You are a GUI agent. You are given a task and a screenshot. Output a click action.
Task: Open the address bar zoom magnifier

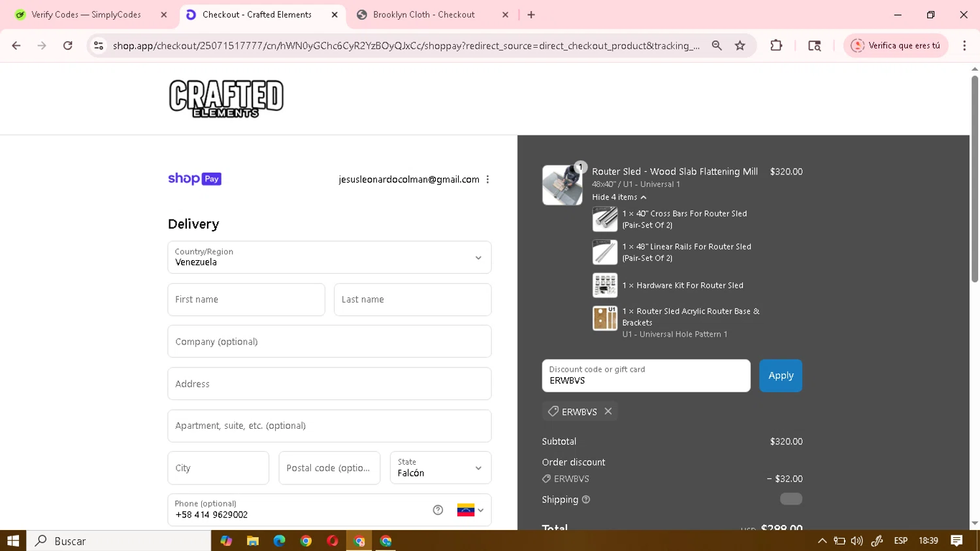717,46
